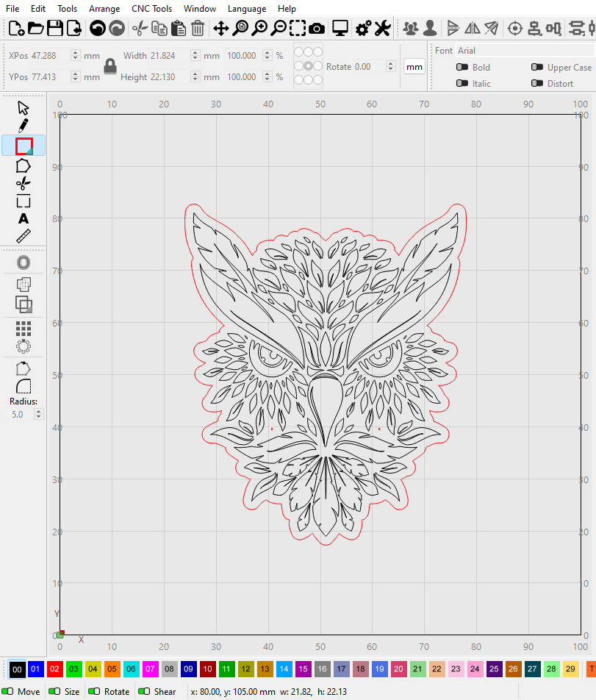The width and height of the screenshot is (596, 700).
Task: Adjust the Radius spinner arrows
Action: pos(38,415)
